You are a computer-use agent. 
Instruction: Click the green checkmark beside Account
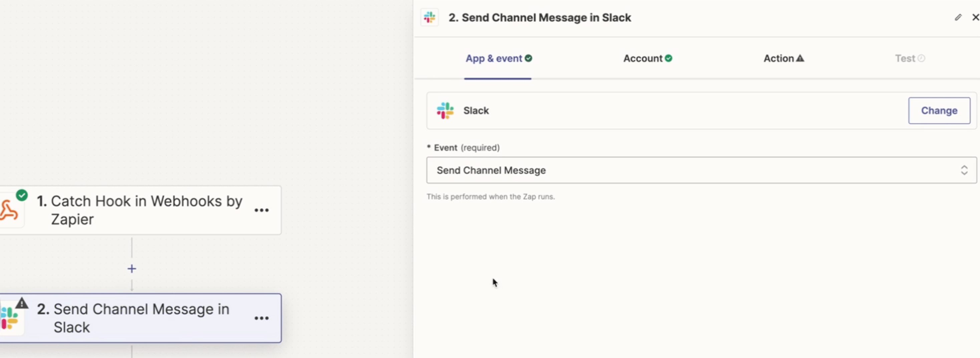click(669, 58)
